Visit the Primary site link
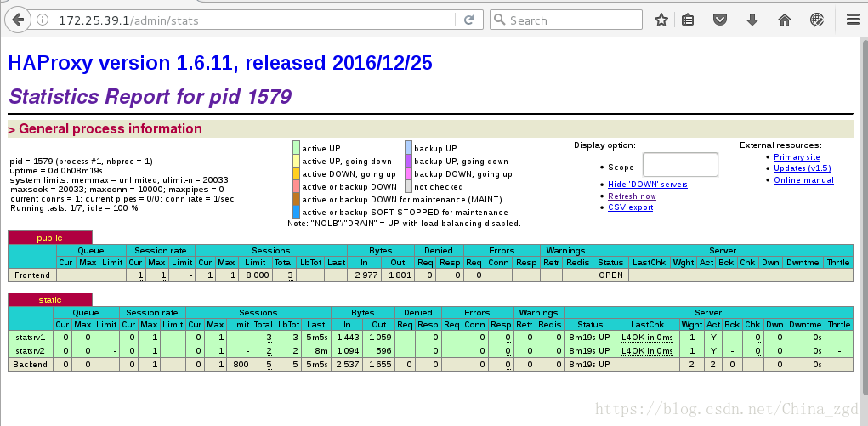The width and height of the screenshot is (868, 426). pos(797,156)
